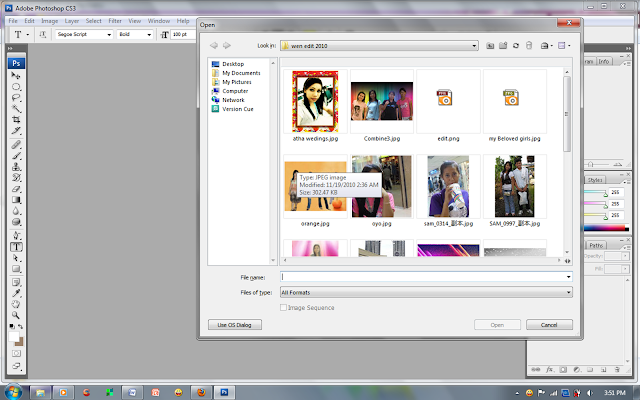Toggle the text orientation button

(42, 35)
